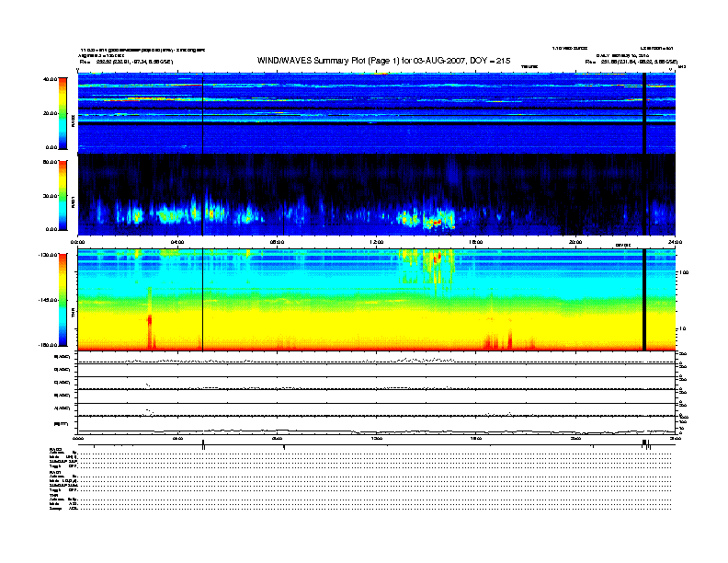
Task: Click the thick marker below bottom axis near 22:45
Action: click(644, 443)
